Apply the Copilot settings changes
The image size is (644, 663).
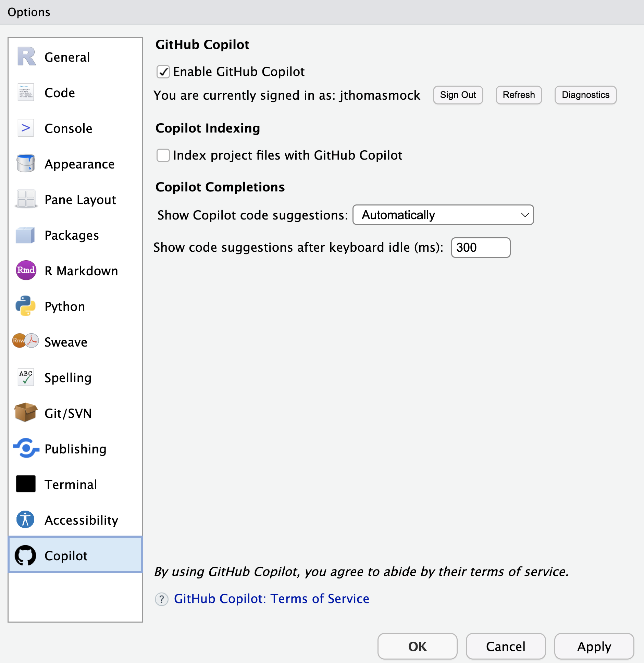coord(594,646)
